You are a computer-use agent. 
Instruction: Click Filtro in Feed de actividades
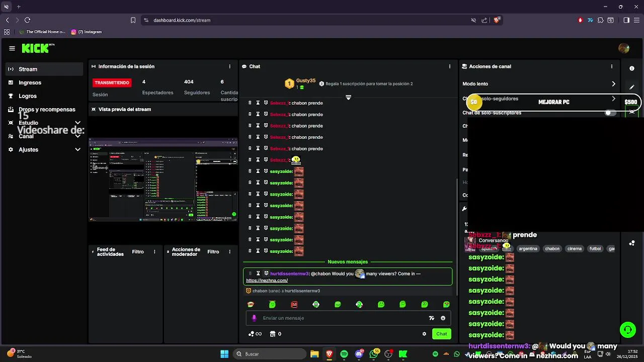(138, 252)
